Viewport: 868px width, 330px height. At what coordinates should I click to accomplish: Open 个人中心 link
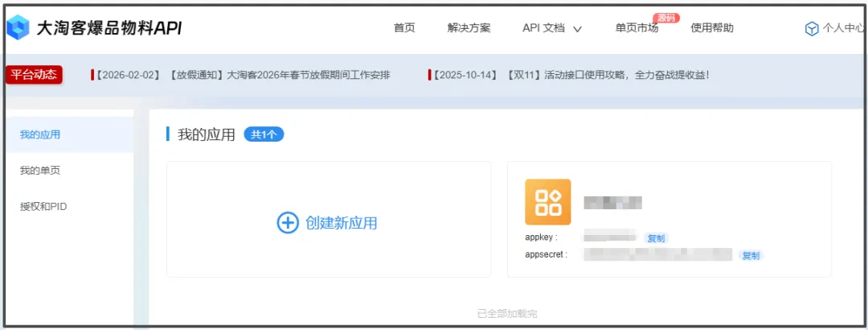pos(843,29)
